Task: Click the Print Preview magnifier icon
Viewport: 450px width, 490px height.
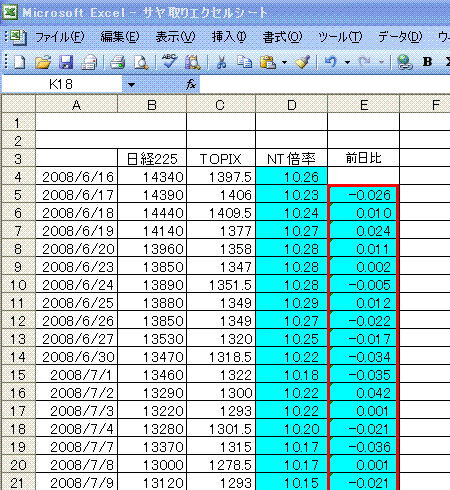Action: [x=141, y=62]
